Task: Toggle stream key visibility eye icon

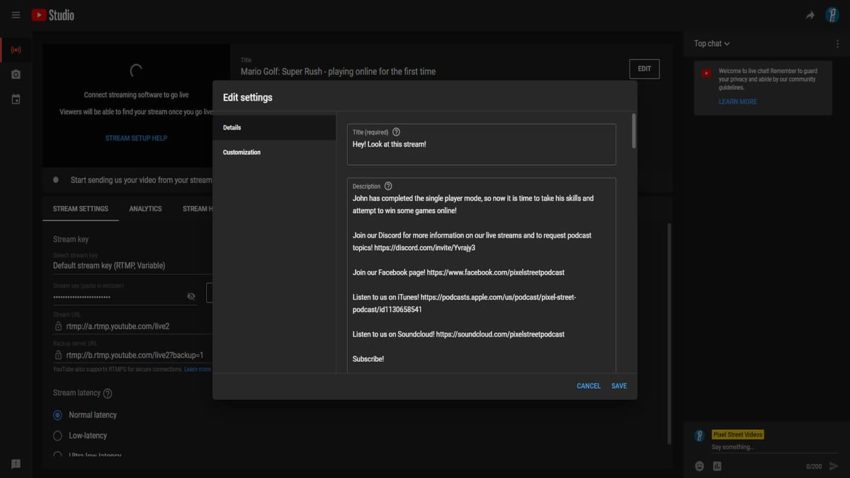Action: tap(191, 296)
